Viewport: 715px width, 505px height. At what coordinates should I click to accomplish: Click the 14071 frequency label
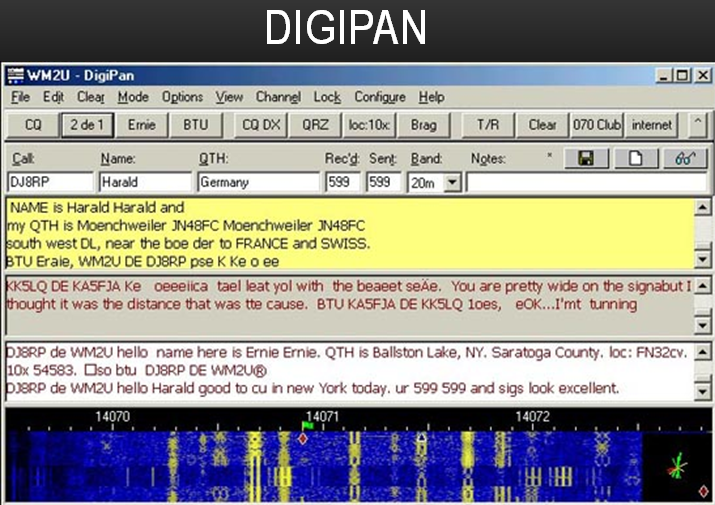tap(322, 416)
